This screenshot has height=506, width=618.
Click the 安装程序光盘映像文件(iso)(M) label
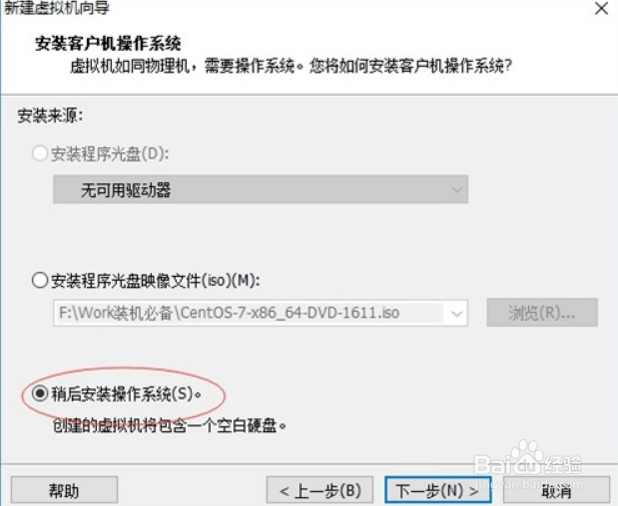click(x=156, y=281)
